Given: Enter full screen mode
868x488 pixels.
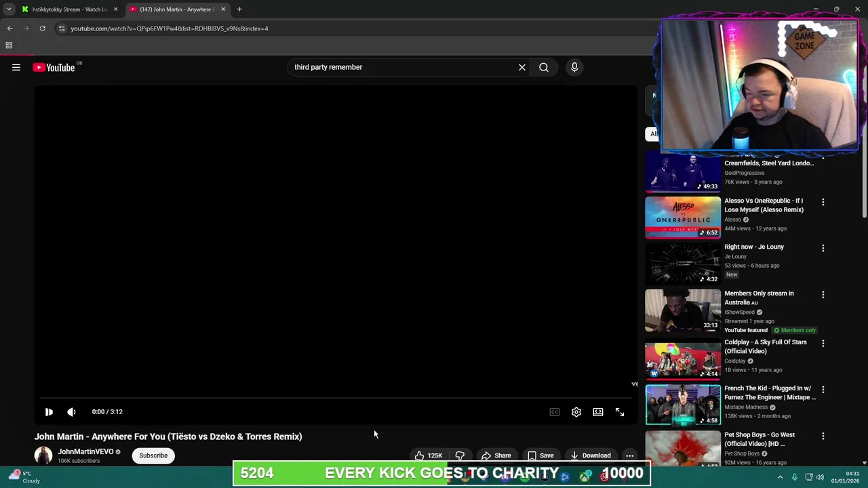Looking at the screenshot, I should tap(620, 411).
